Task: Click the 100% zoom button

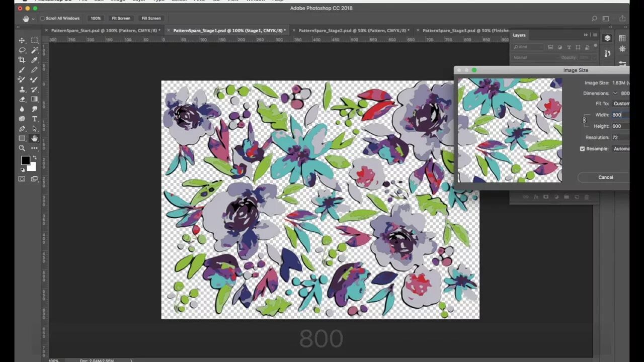Action: coord(96,19)
